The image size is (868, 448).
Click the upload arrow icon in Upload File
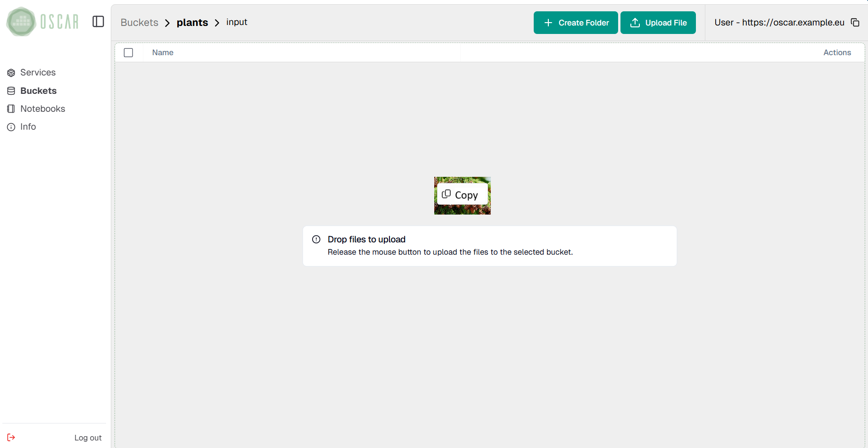tap(635, 22)
